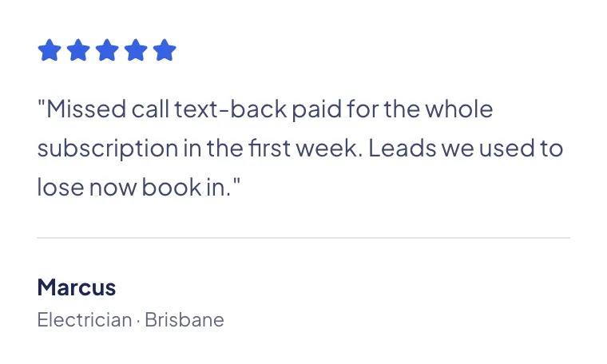Image resolution: width=607 pixels, height=364 pixels.
Task: Click the dot separator between Electrician and Brisbane
Action: click(x=138, y=321)
